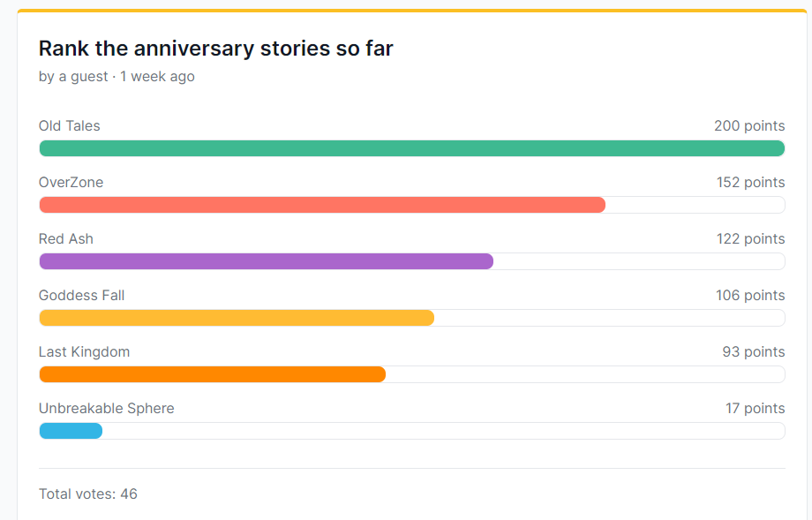Click the poll title heading
812x520 pixels.
(x=215, y=49)
